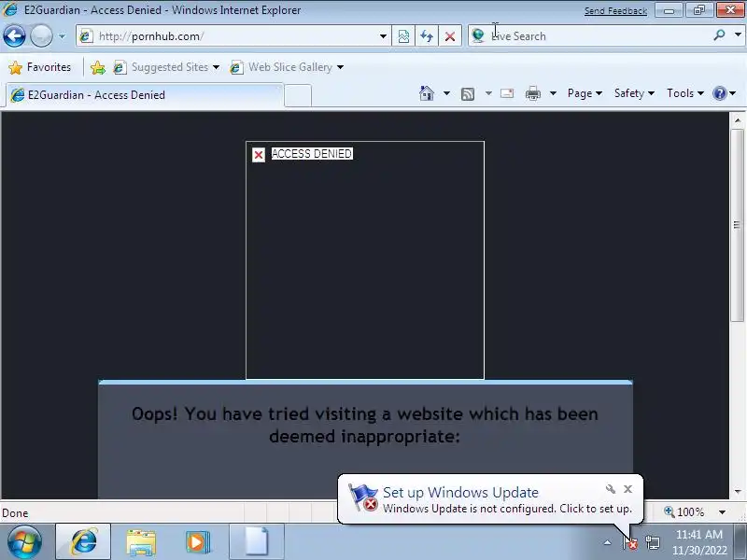Click the taskbar clock 11:41 AM

pos(698,535)
